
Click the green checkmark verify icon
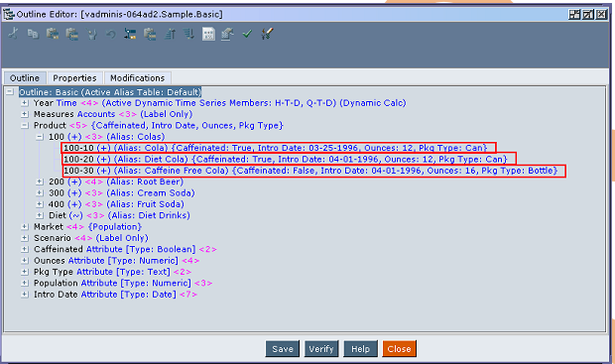point(247,34)
